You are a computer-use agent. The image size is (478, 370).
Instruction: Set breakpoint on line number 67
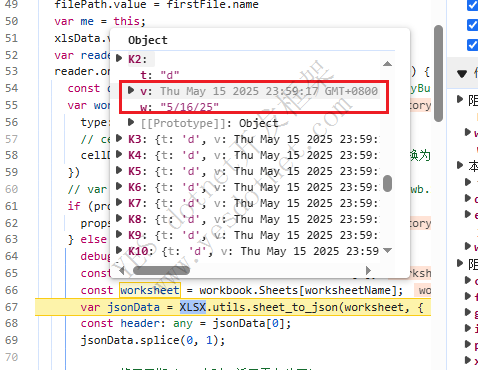(x=11, y=307)
